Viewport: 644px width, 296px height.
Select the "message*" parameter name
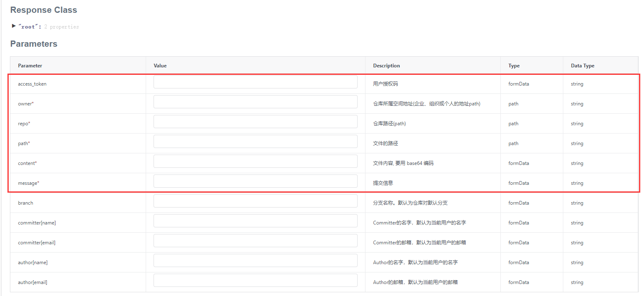click(29, 183)
